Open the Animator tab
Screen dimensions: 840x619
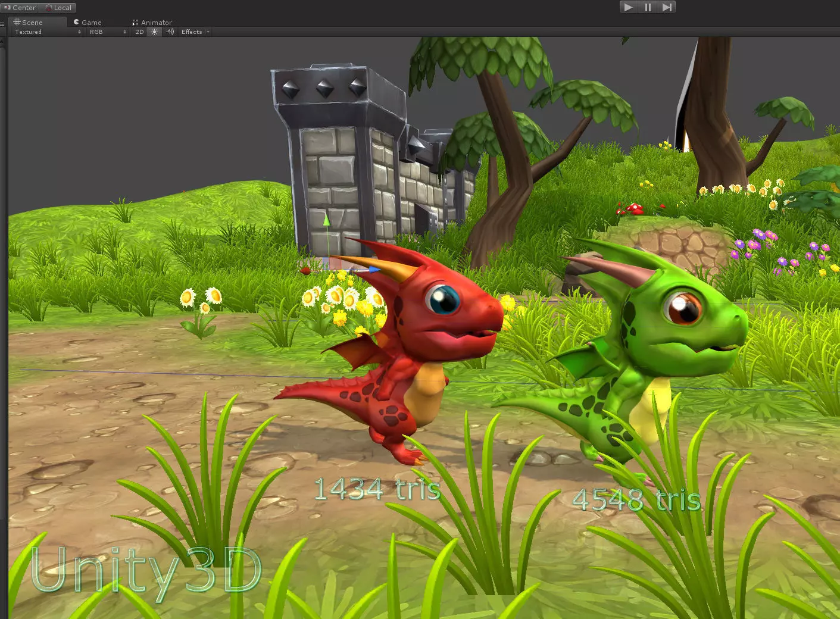[x=152, y=22]
